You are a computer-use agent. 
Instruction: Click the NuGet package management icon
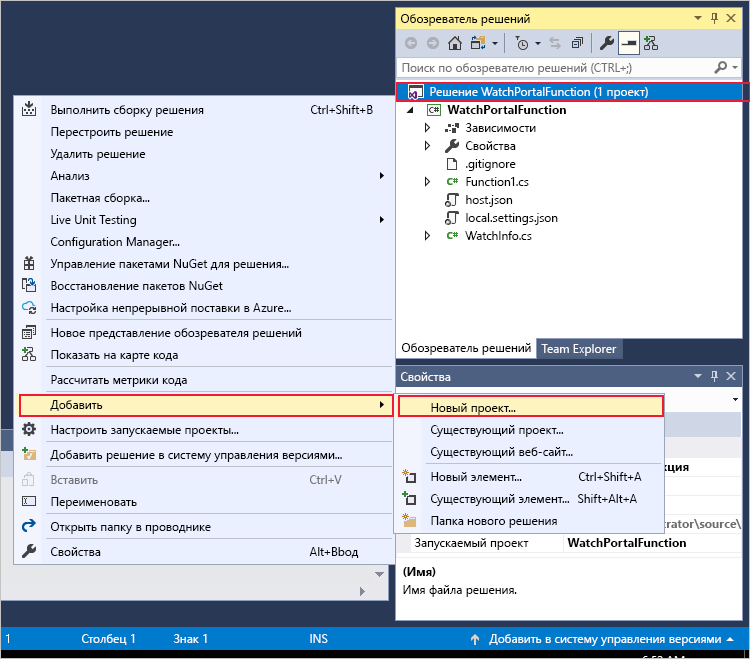click(29, 264)
